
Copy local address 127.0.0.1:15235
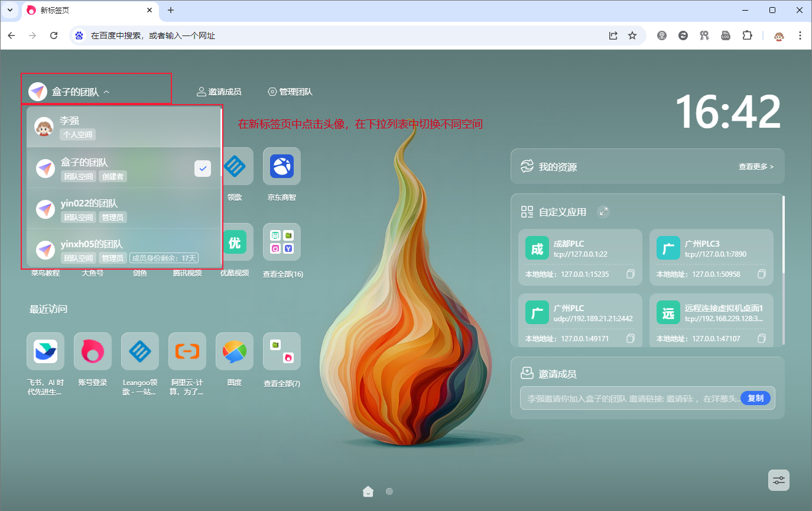coord(631,274)
